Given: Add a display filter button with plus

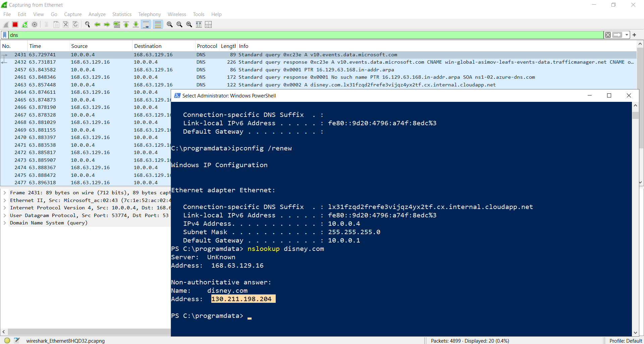Looking at the screenshot, I should pyautogui.click(x=634, y=35).
